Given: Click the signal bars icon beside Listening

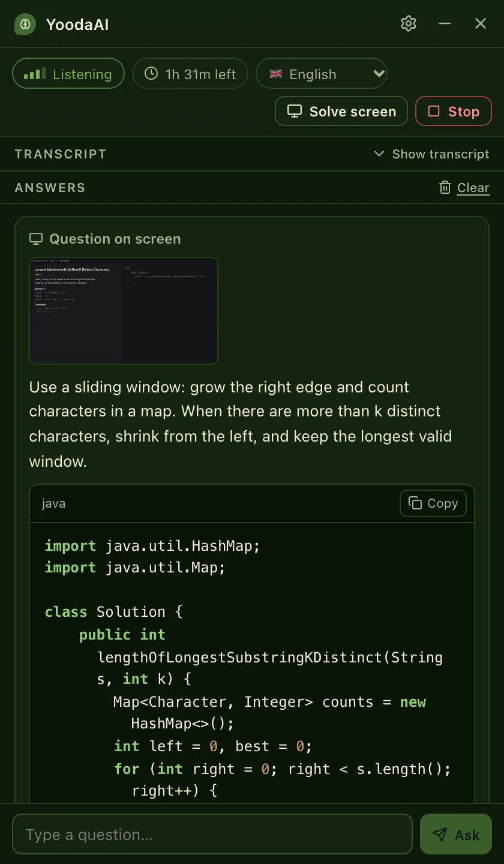Looking at the screenshot, I should (34, 74).
